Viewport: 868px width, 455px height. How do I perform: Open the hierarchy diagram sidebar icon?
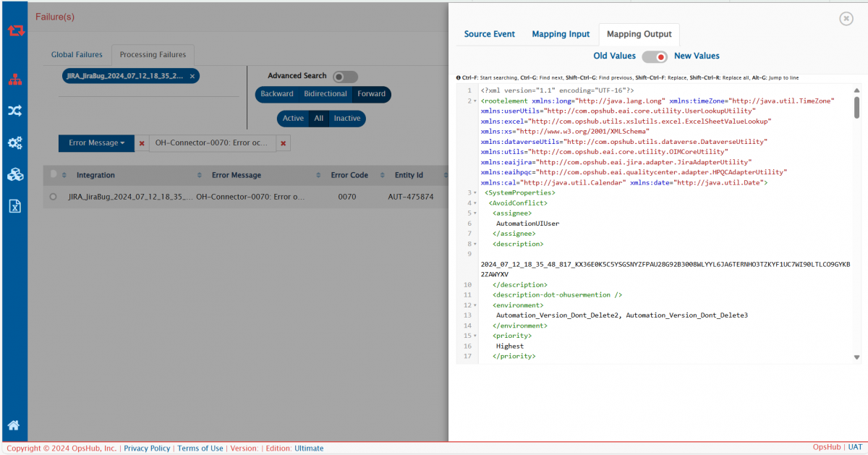pos(14,80)
